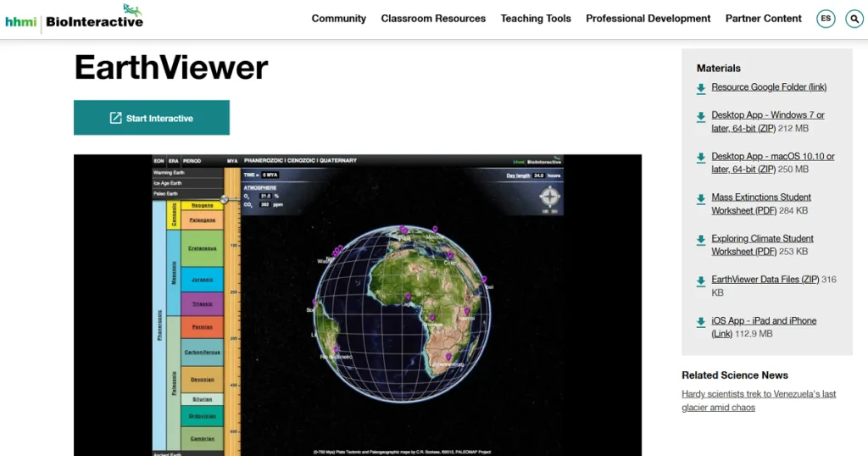Click download icon beside iOS App link
Image resolution: width=868 pixels, height=456 pixels.
(x=701, y=322)
